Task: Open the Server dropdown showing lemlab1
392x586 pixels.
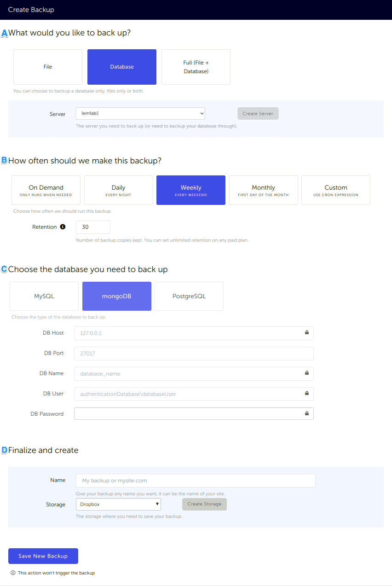Action: click(x=140, y=113)
